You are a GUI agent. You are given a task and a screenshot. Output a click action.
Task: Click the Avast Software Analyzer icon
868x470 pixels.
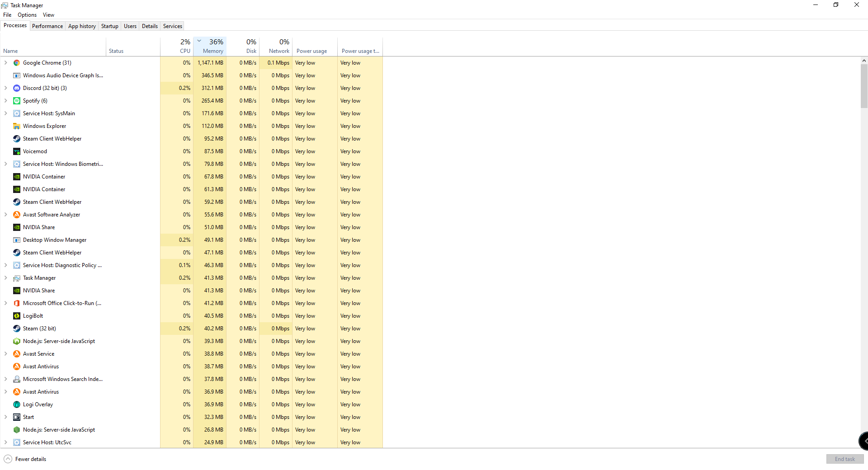pos(17,215)
